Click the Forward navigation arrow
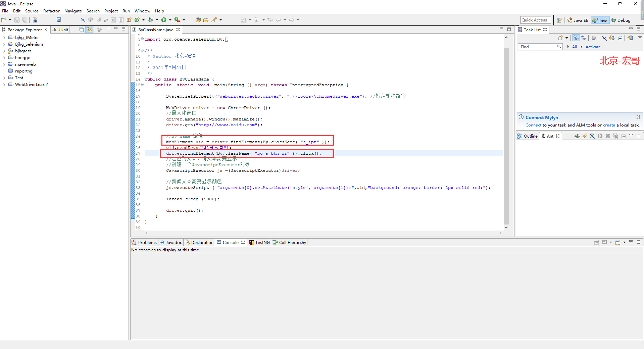The width and height of the screenshot is (644, 349). 292,20
